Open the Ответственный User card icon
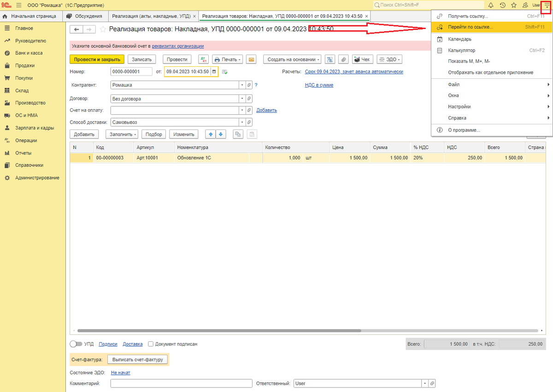 (432, 383)
